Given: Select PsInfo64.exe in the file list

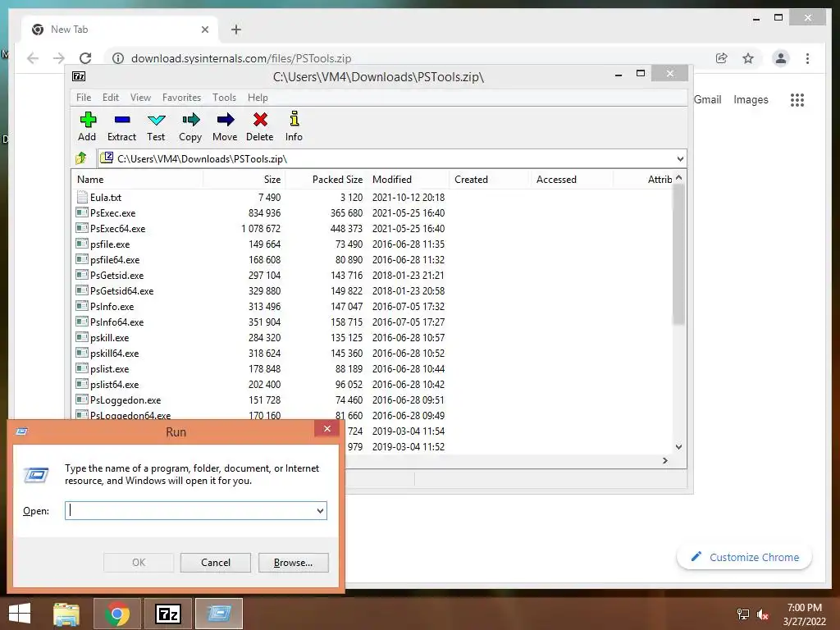Looking at the screenshot, I should tap(116, 322).
